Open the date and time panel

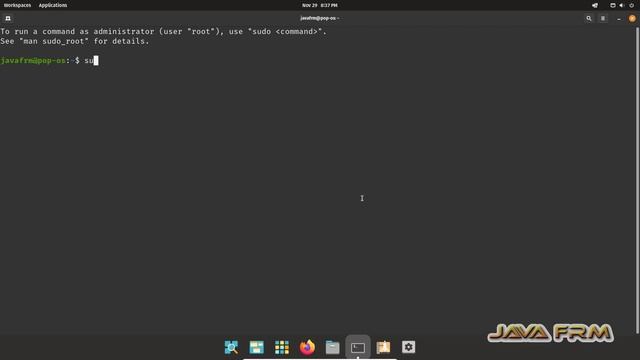point(320,5)
